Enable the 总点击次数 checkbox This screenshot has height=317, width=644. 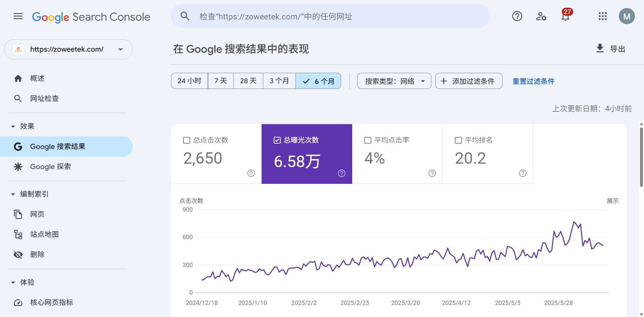pyautogui.click(x=187, y=140)
